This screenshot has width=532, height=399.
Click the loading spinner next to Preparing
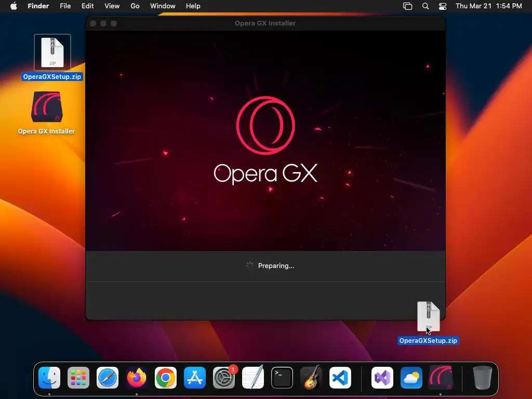point(250,265)
